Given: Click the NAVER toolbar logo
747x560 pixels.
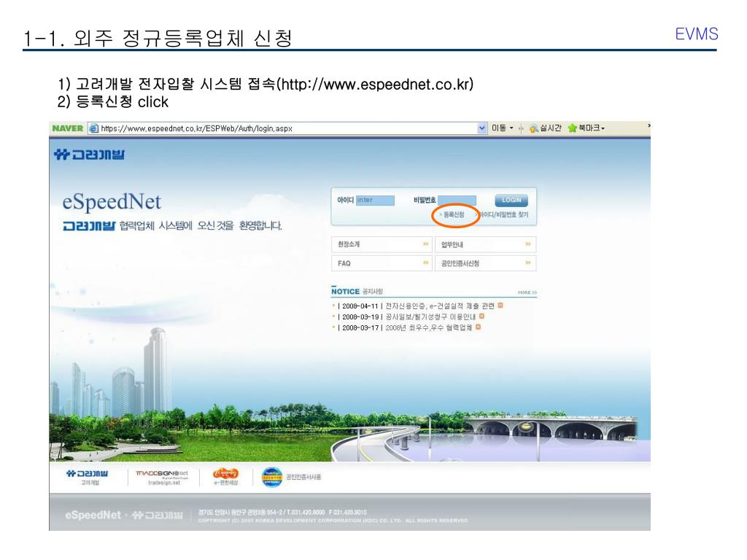Looking at the screenshot, I should [67, 128].
